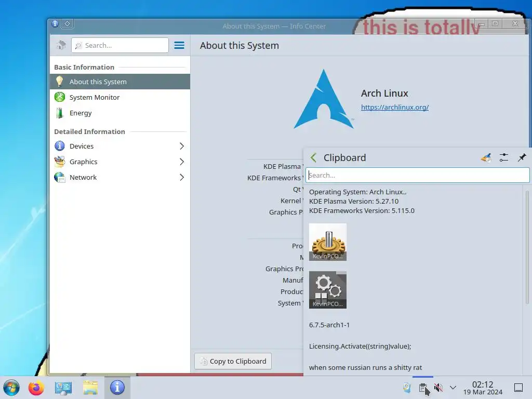Viewport: 532px width, 399px height.
Task: Focus the Clipboard search field
Action: [417, 176]
